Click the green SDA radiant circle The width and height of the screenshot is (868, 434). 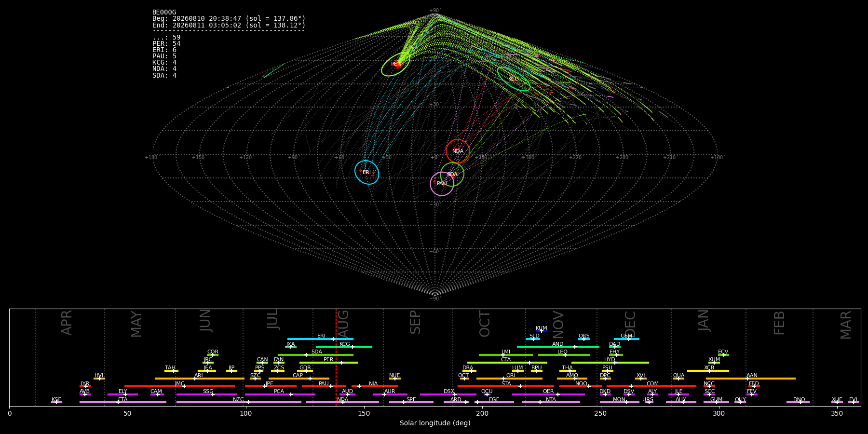452,174
